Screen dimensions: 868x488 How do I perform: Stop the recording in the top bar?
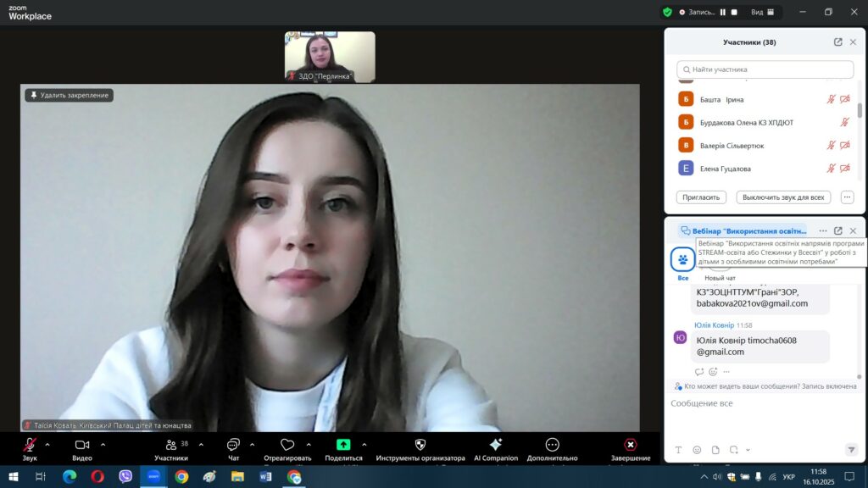734,12
